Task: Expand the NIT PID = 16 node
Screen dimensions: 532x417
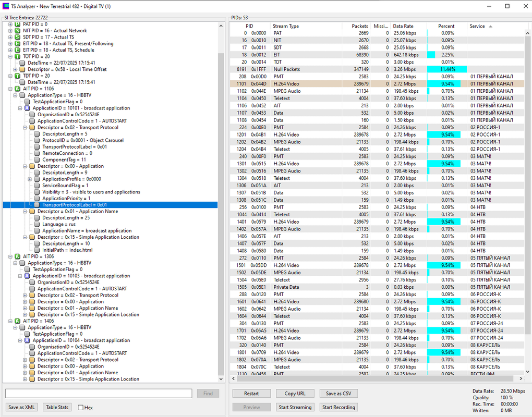Action: (x=10, y=31)
